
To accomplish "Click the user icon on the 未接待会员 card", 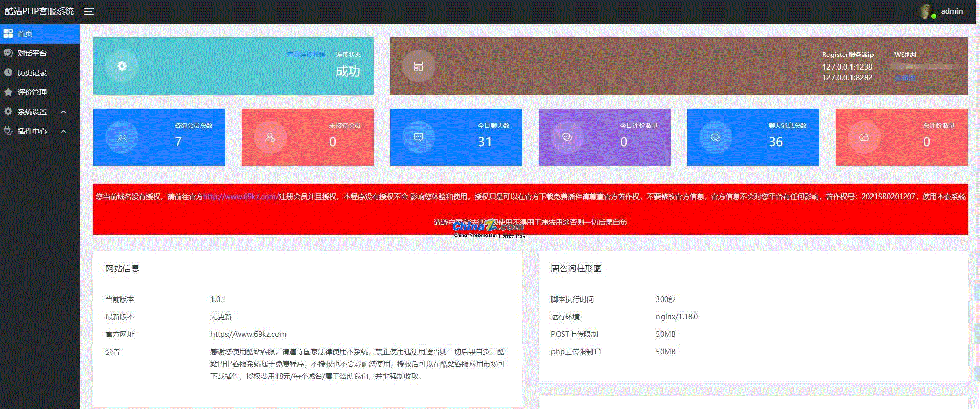I will [270, 137].
